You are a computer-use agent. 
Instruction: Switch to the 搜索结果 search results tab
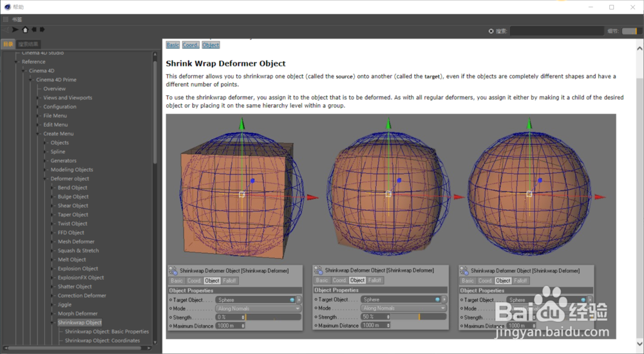click(28, 44)
